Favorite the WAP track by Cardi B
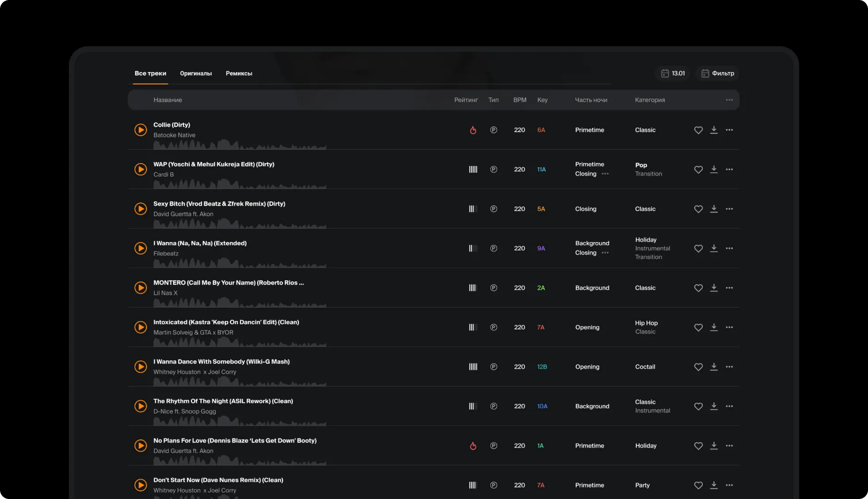868x499 pixels. 699,170
